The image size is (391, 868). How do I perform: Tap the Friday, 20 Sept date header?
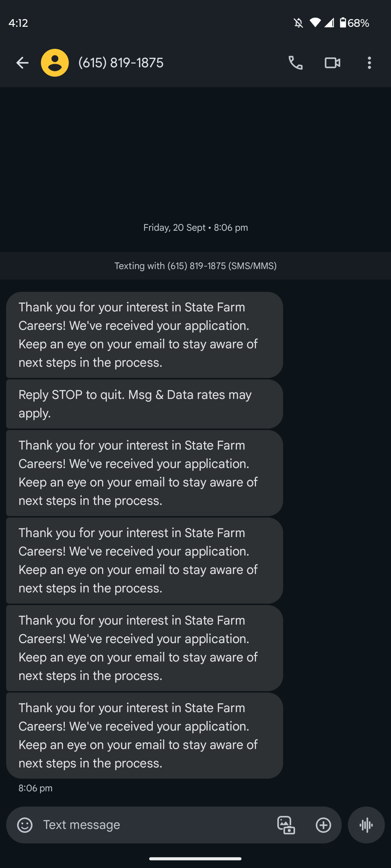click(x=195, y=227)
